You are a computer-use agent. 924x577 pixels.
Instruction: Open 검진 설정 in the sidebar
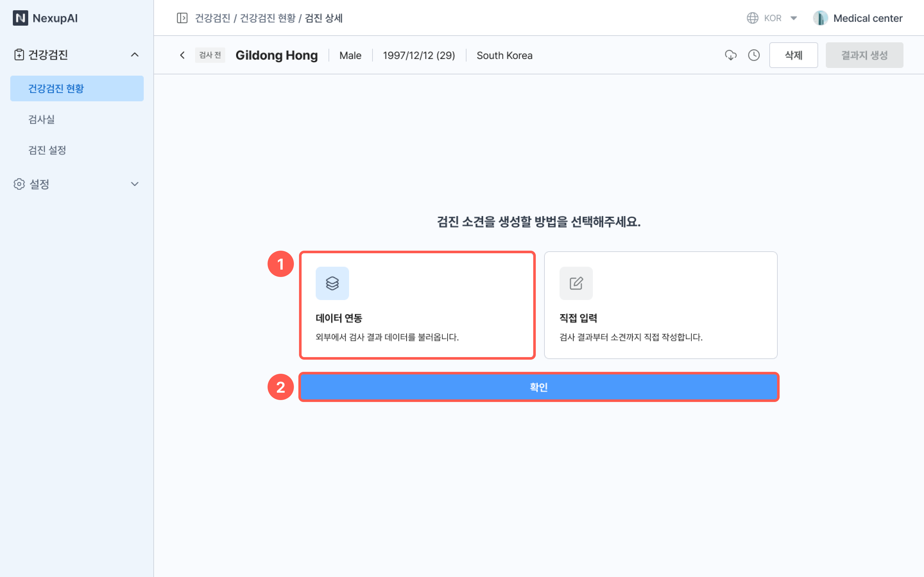point(47,150)
